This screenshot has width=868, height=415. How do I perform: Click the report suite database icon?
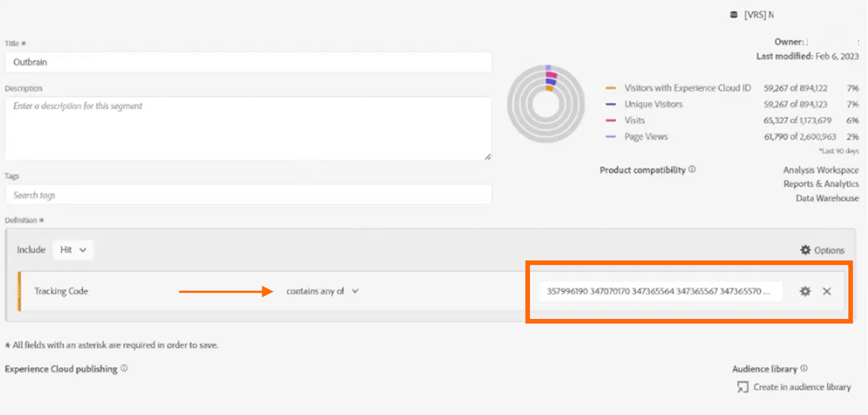[x=733, y=15]
